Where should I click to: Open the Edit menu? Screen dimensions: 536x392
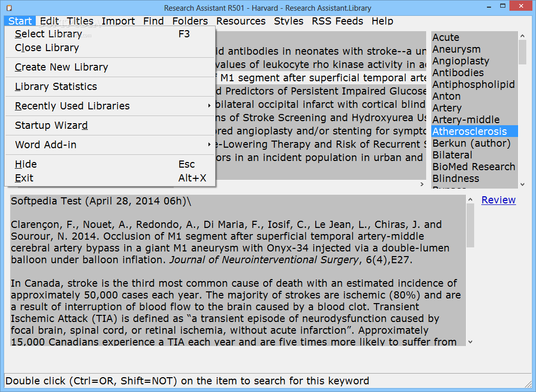coord(49,21)
